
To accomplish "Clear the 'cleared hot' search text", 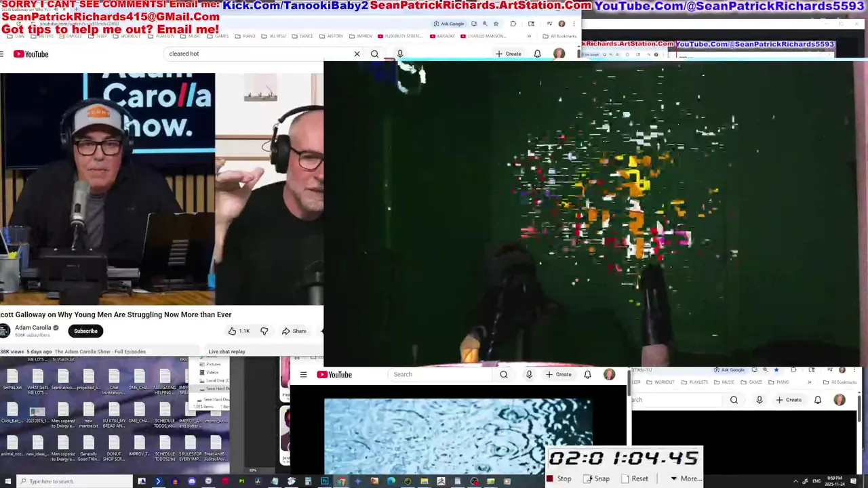I will point(357,54).
